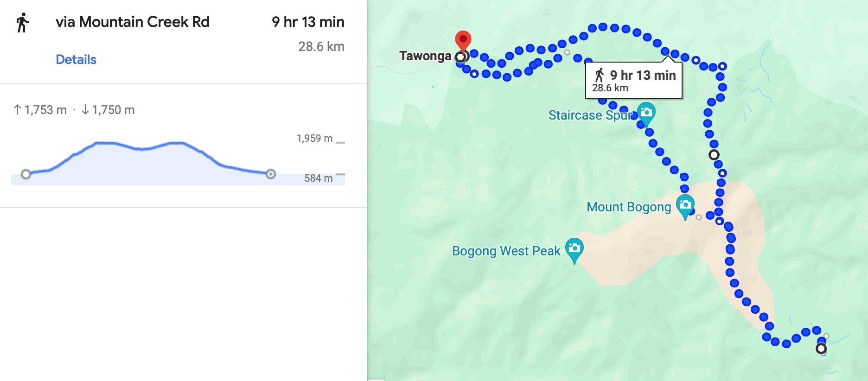Click the Bogong West Peak label text
Image resolution: width=868 pixels, height=381 pixels.
click(x=506, y=251)
